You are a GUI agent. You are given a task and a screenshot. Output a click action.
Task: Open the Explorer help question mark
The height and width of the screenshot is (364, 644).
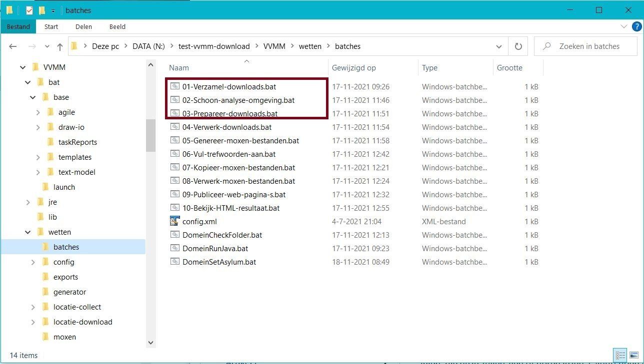pos(636,26)
